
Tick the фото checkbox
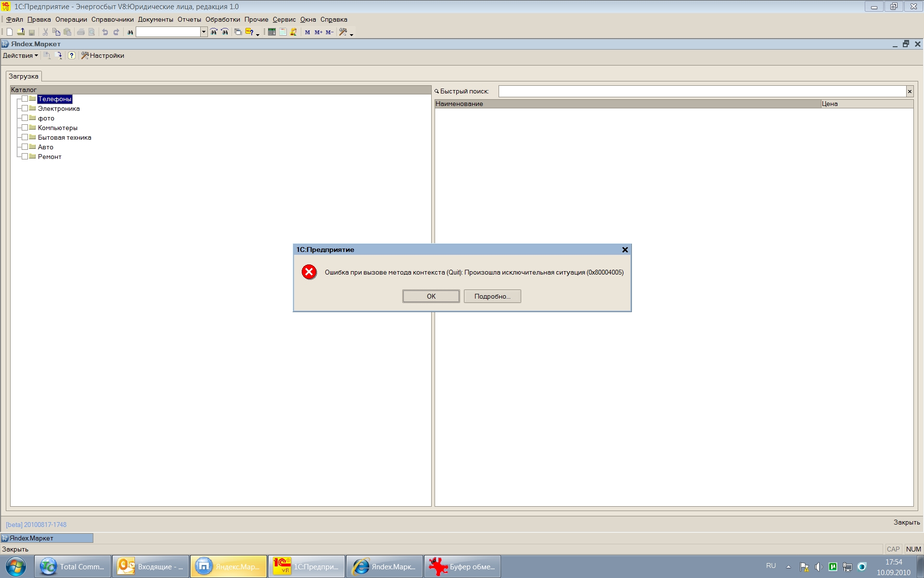(x=25, y=118)
